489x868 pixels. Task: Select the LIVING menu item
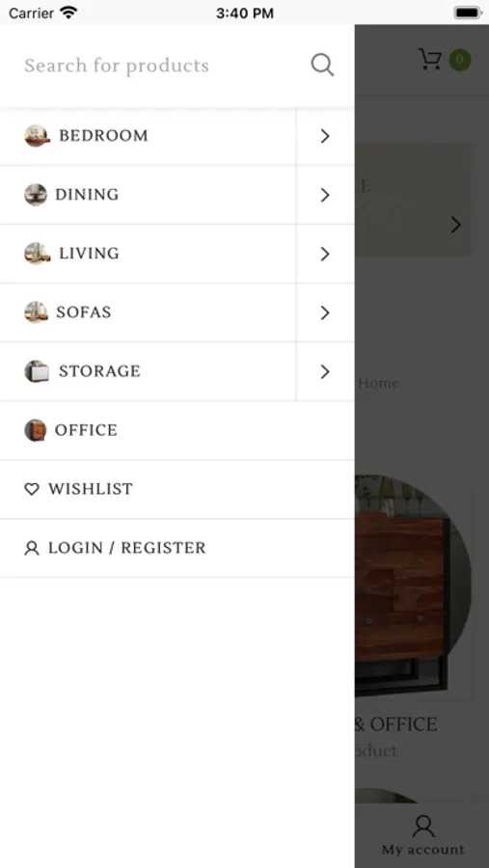pos(148,254)
